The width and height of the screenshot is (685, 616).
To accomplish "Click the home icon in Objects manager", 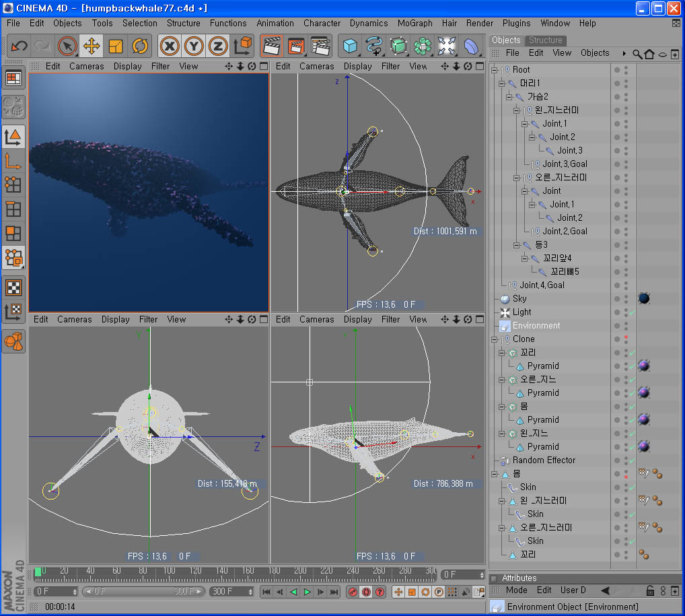I will 649,54.
